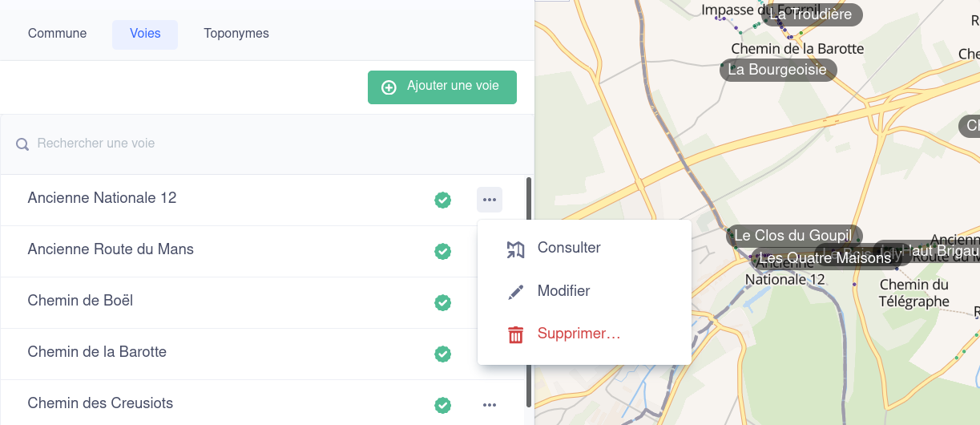980x425 pixels.
Task: Open three-dot menu for Chemin des Creusiots
Action: [490, 405]
